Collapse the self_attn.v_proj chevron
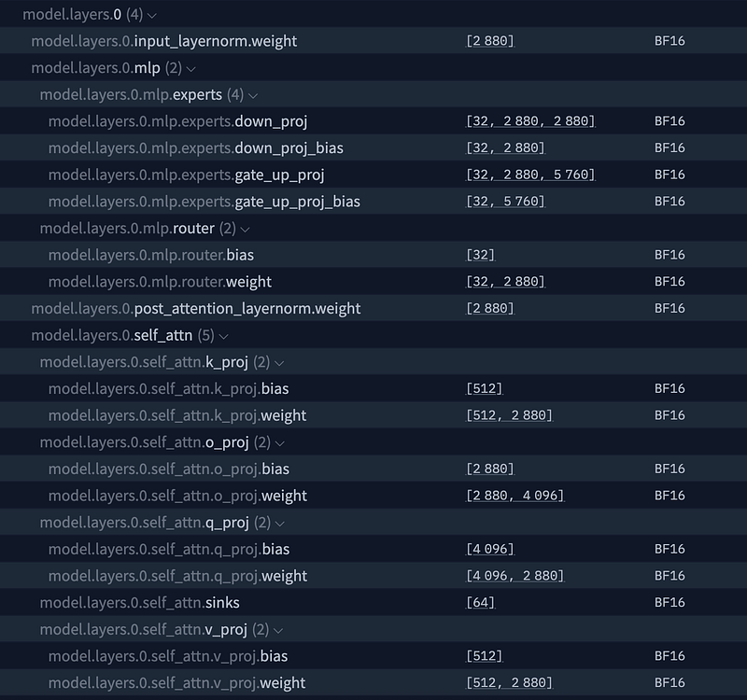747x700 pixels. pos(278,631)
